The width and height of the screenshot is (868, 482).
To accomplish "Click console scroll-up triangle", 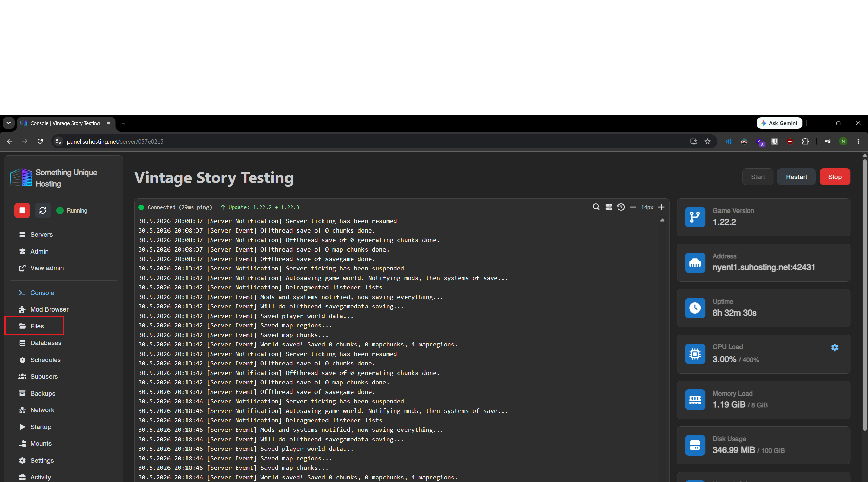I will [x=662, y=220].
